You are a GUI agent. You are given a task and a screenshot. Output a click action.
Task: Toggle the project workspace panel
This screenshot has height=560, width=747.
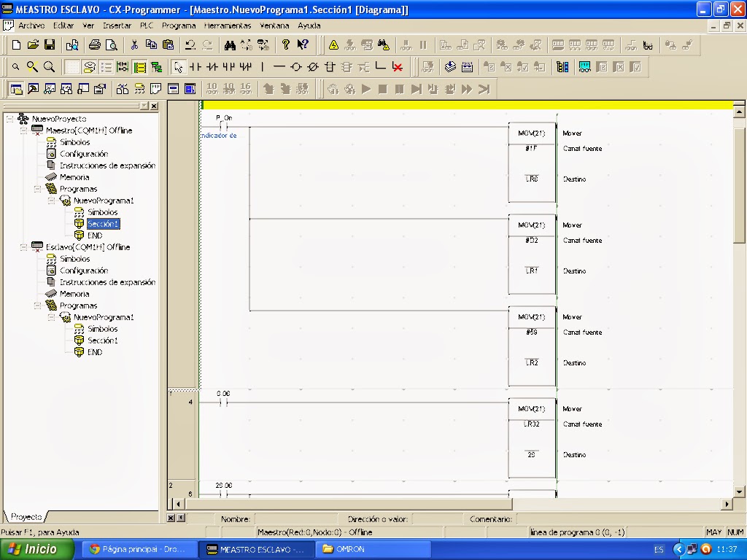pos(16,89)
